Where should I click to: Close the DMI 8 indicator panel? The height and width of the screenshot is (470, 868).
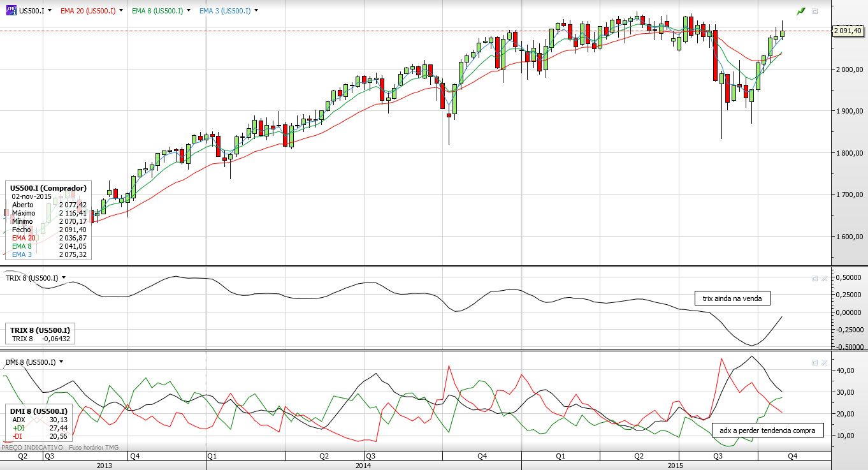[823, 362]
